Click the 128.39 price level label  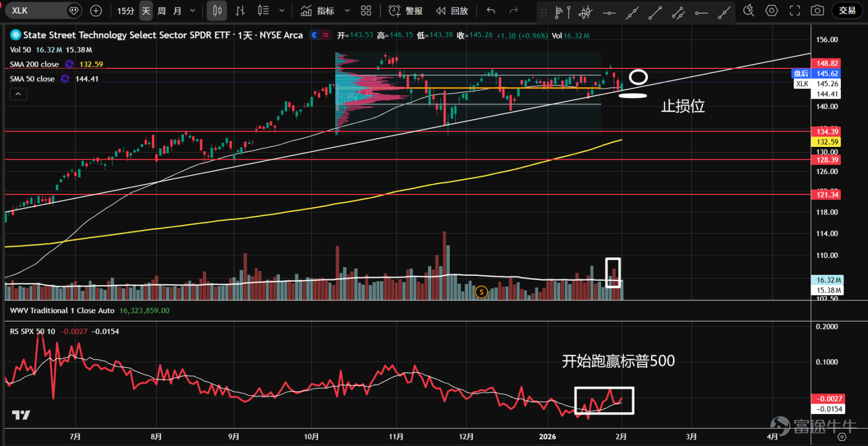coord(827,160)
